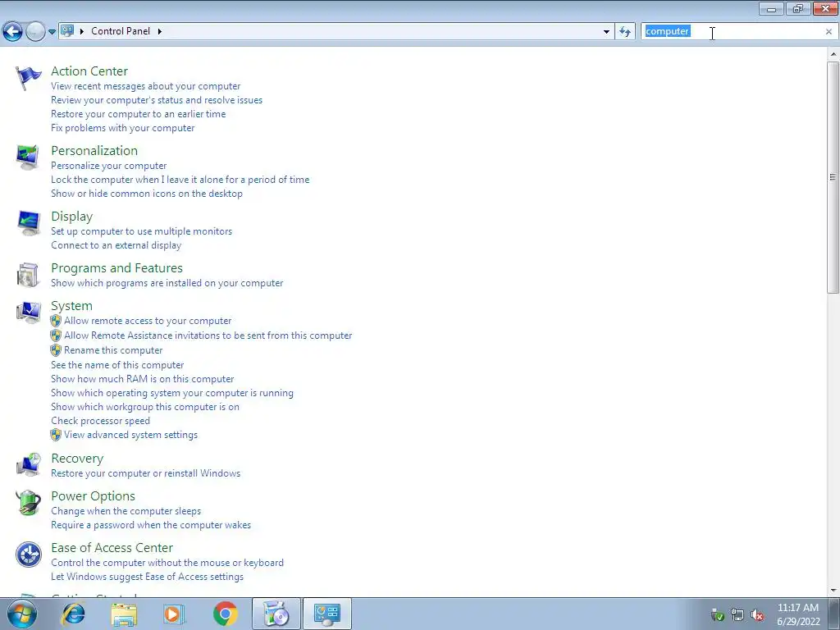This screenshot has height=630, width=840.
Task: Click Personalize your computer
Action: (x=109, y=166)
